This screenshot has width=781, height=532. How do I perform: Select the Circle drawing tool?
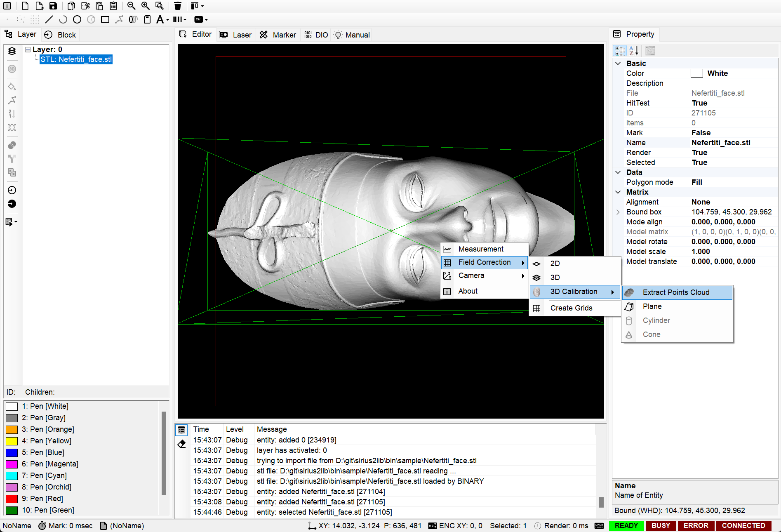coord(77,19)
